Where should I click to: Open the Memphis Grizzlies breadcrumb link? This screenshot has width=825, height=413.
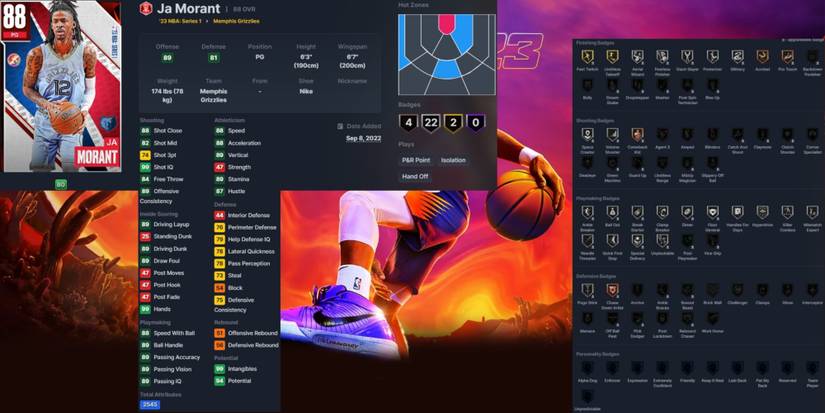(236, 21)
